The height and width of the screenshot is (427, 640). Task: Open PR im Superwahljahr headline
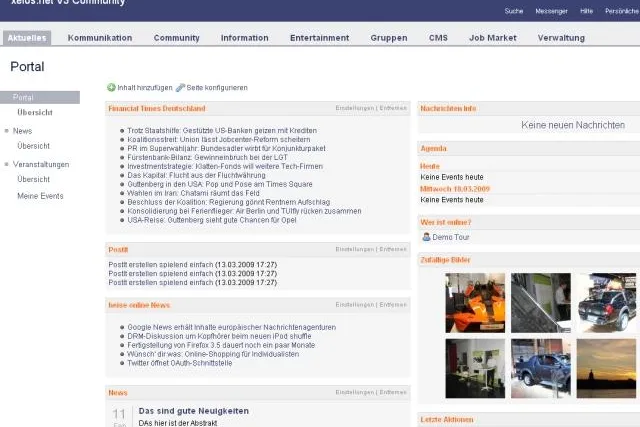click(x=227, y=149)
